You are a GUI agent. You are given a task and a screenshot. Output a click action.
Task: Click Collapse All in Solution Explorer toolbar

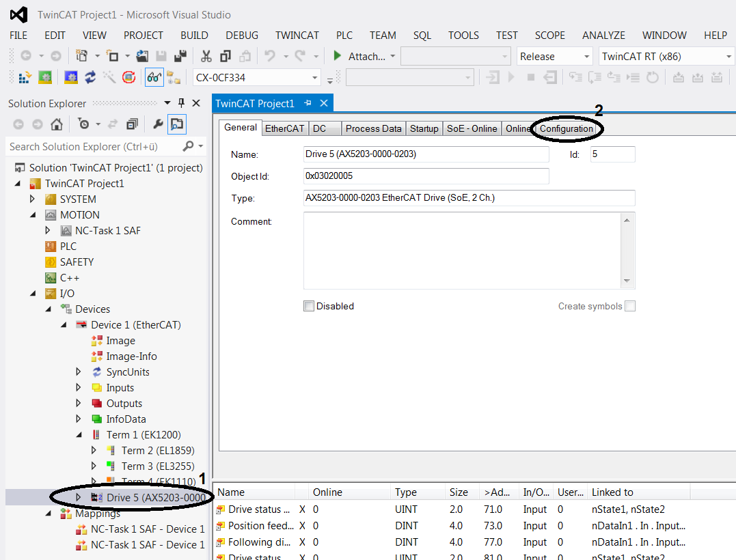(x=133, y=124)
